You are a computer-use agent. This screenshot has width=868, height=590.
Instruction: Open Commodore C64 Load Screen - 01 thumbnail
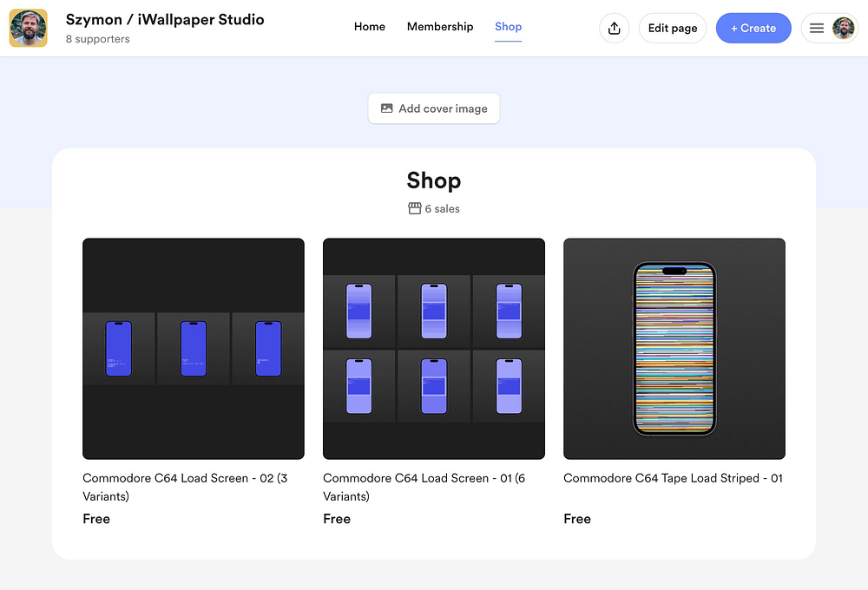[x=434, y=349]
